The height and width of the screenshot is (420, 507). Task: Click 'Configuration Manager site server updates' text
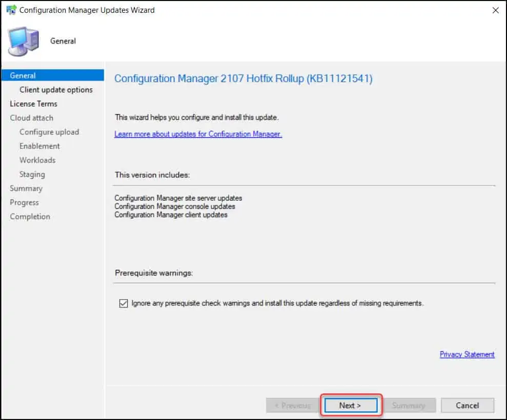point(178,198)
